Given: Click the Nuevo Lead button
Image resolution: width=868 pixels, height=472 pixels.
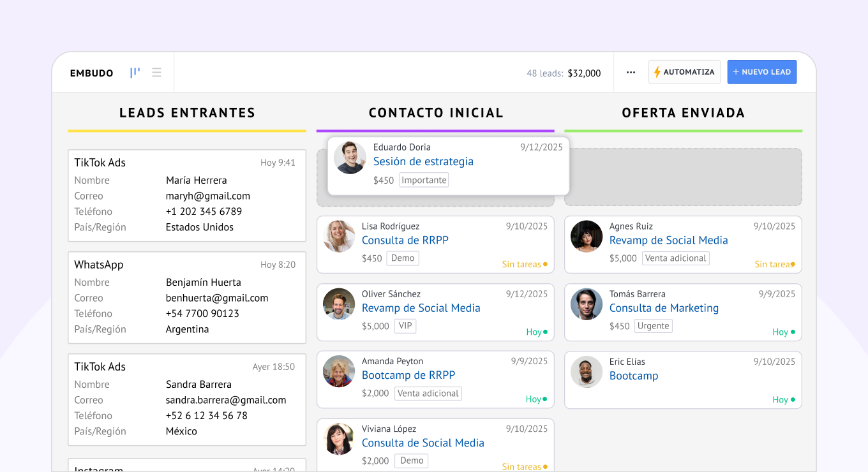Looking at the screenshot, I should (761, 72).
